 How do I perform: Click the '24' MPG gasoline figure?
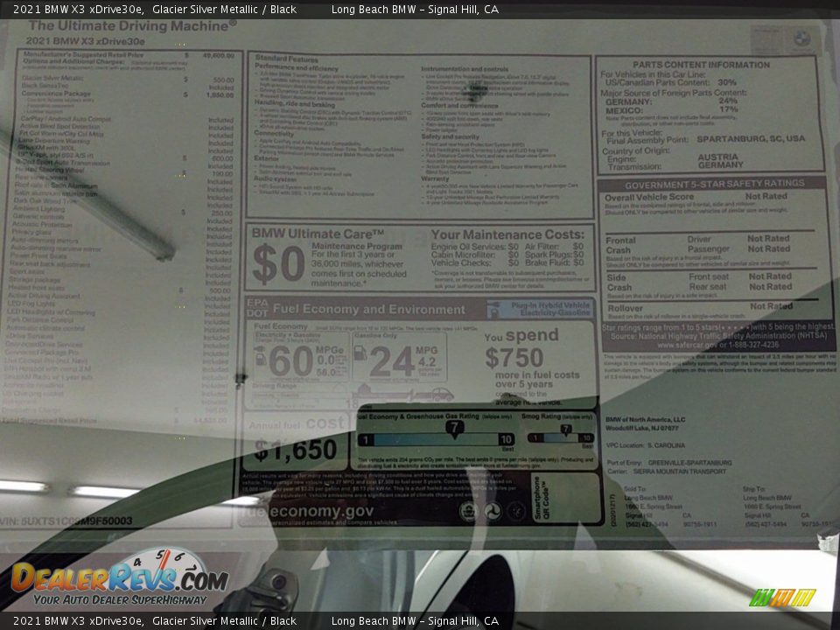[x=392, y=361]
